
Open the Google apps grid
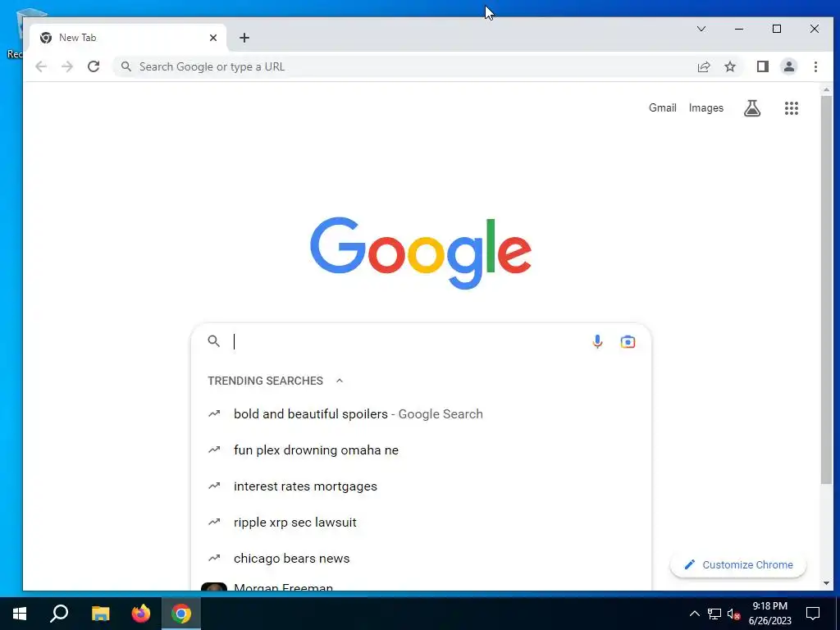[792, 108]
